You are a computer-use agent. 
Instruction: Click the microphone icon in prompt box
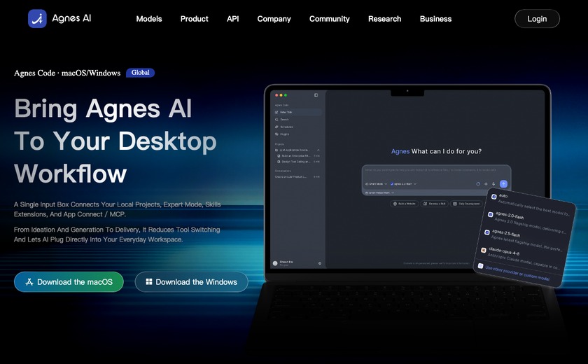(x=493, y=183)
